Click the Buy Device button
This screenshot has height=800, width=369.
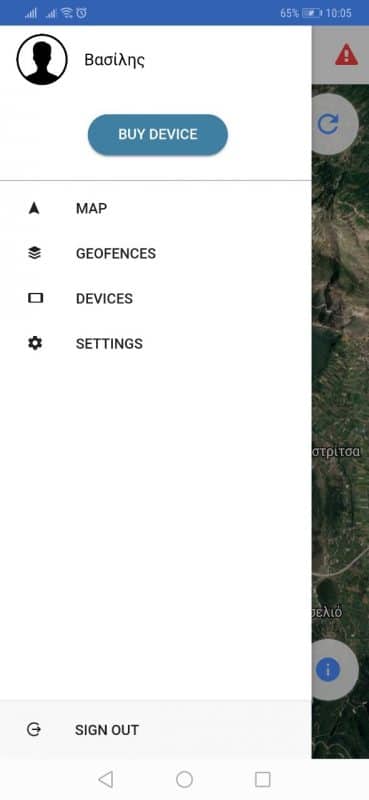[x=158, y=135]
